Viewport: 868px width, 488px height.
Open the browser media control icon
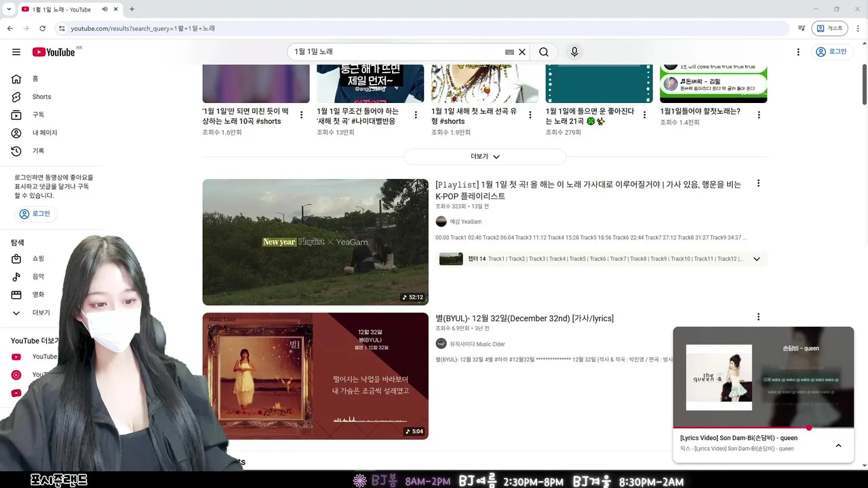pyautogui.click(x=802, y=28)
